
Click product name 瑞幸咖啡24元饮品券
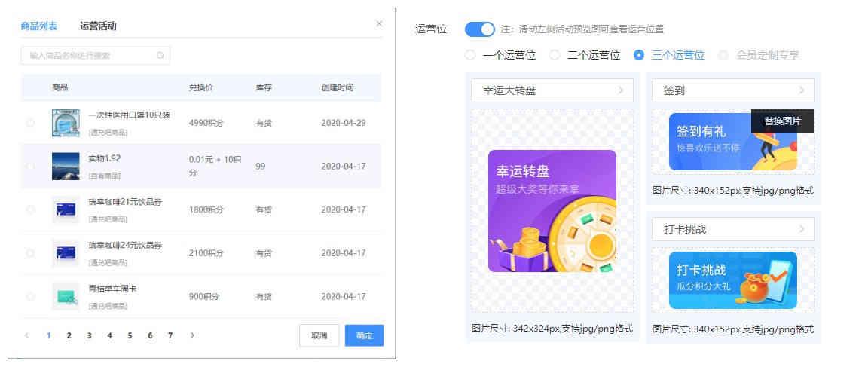(125, 245)
